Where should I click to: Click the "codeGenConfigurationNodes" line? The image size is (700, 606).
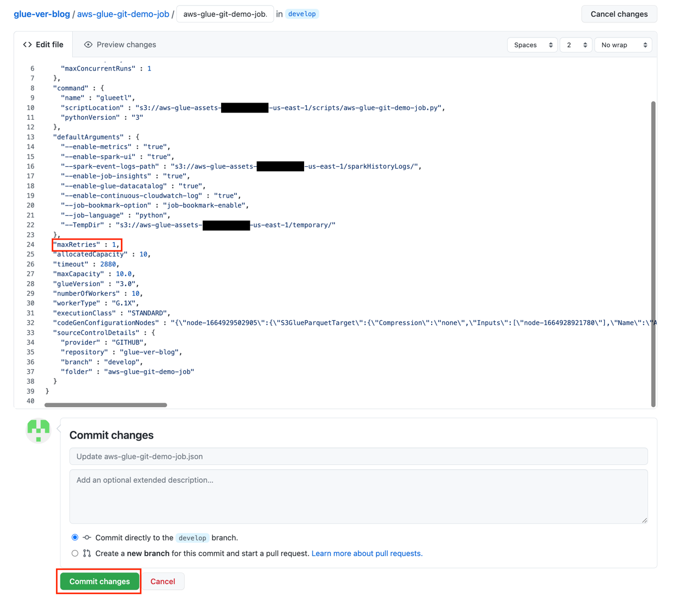tap(355, 323)
